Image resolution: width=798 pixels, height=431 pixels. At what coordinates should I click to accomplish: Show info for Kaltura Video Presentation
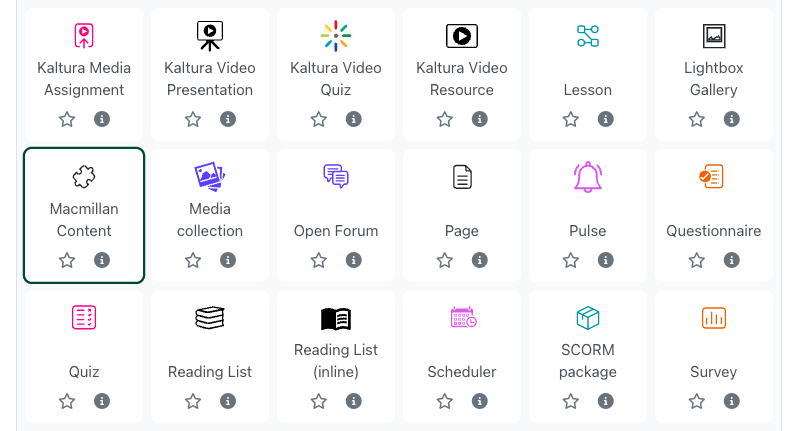click(228, 119)
